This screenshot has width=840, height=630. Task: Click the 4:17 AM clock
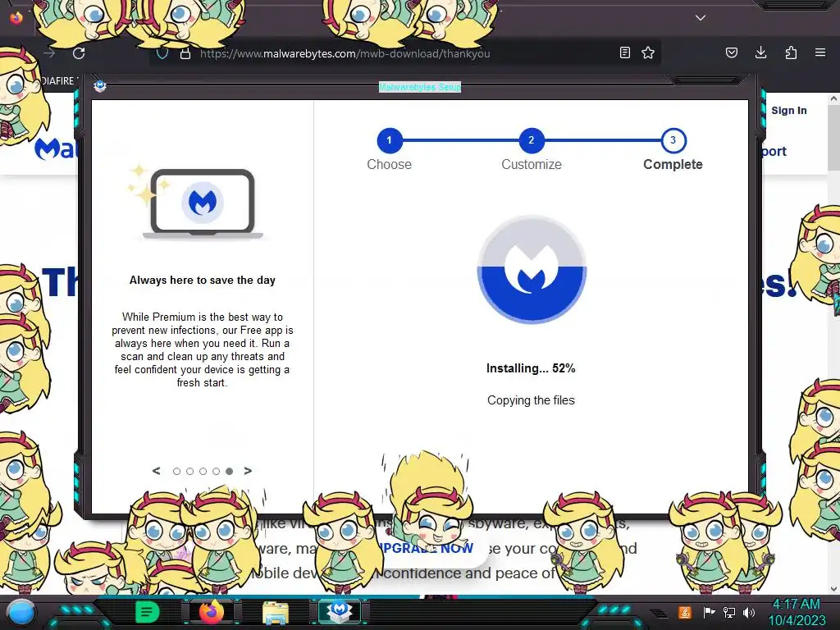(x=797, y=604)
